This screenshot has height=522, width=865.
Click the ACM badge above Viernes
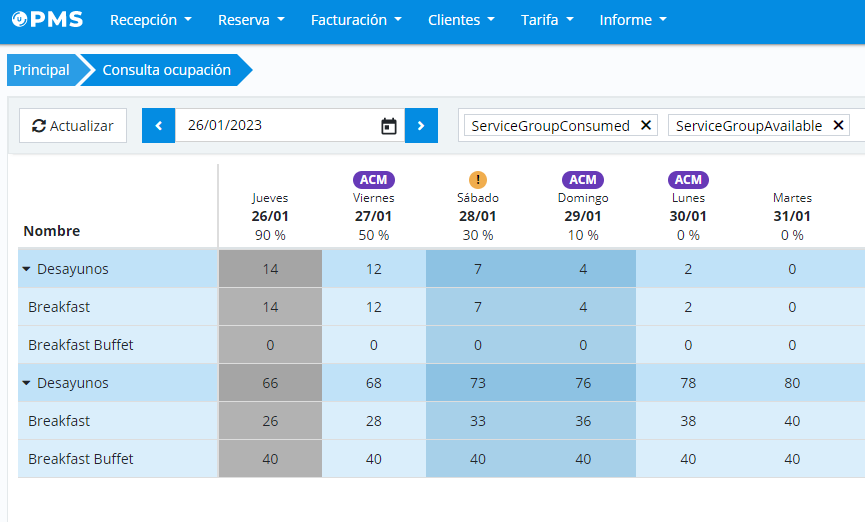coord(373,180)
